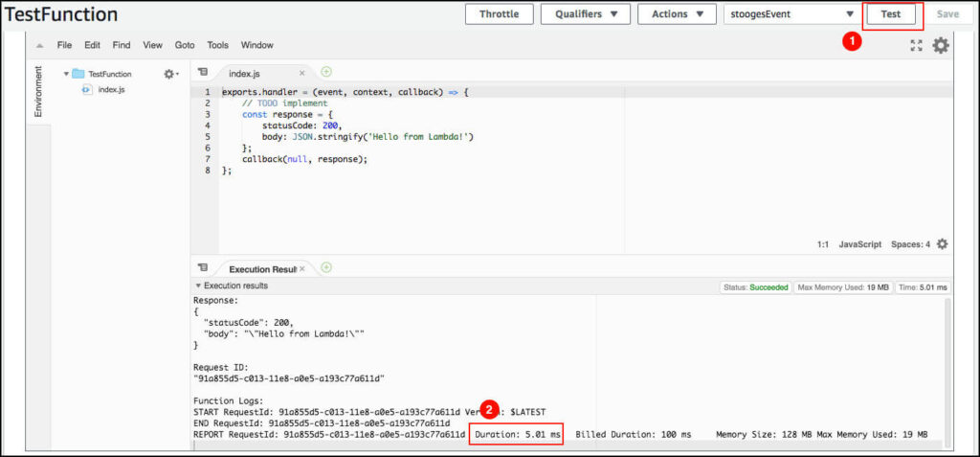Click the TestFunction page title
Image resolution: width=980 pixels, height=457 pixels.
click(60, 14)
